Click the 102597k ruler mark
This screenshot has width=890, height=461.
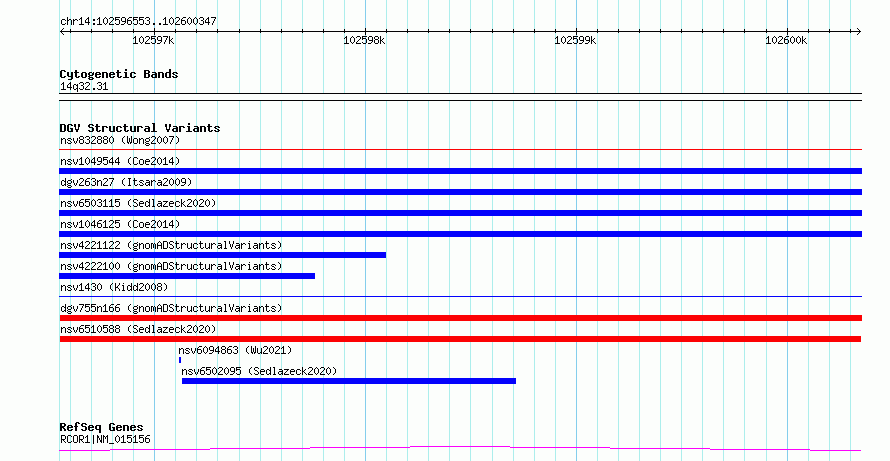tap(153, 40)
